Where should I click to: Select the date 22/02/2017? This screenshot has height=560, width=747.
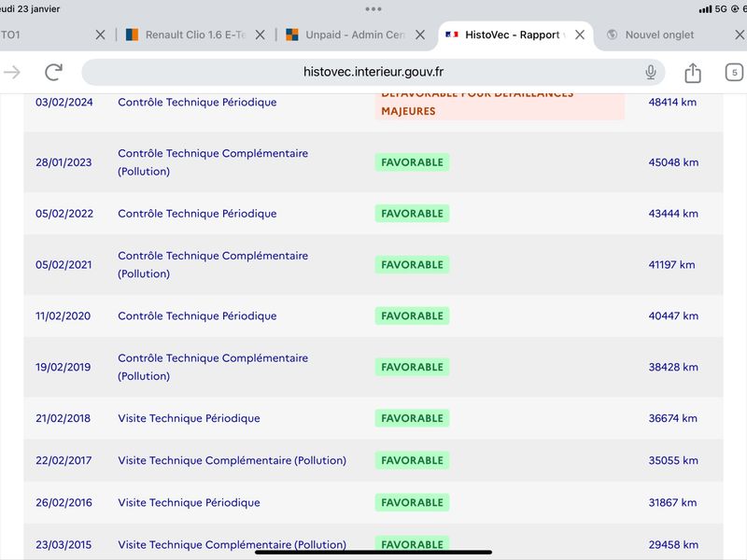(x=63, y=460)
